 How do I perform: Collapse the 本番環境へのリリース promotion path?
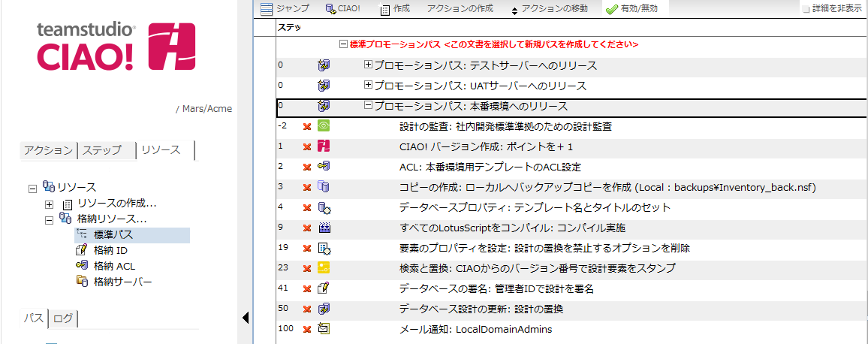click(x=368, y=106)
